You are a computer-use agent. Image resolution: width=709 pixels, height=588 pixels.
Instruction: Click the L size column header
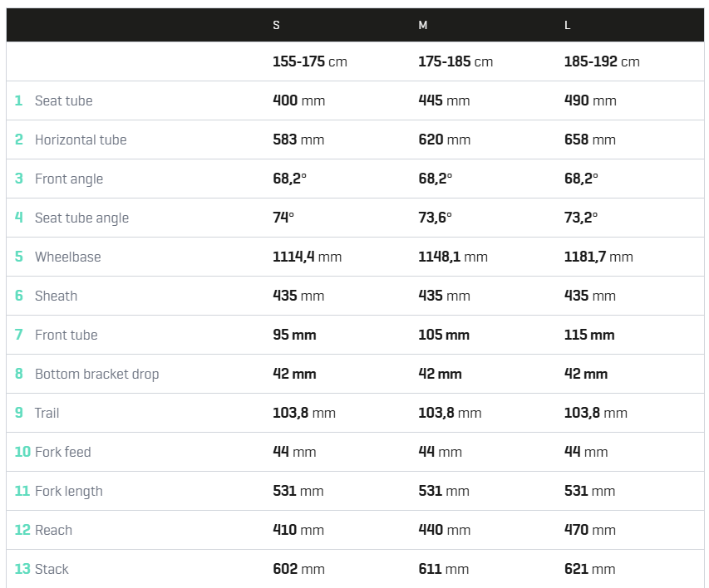[568, 25]
